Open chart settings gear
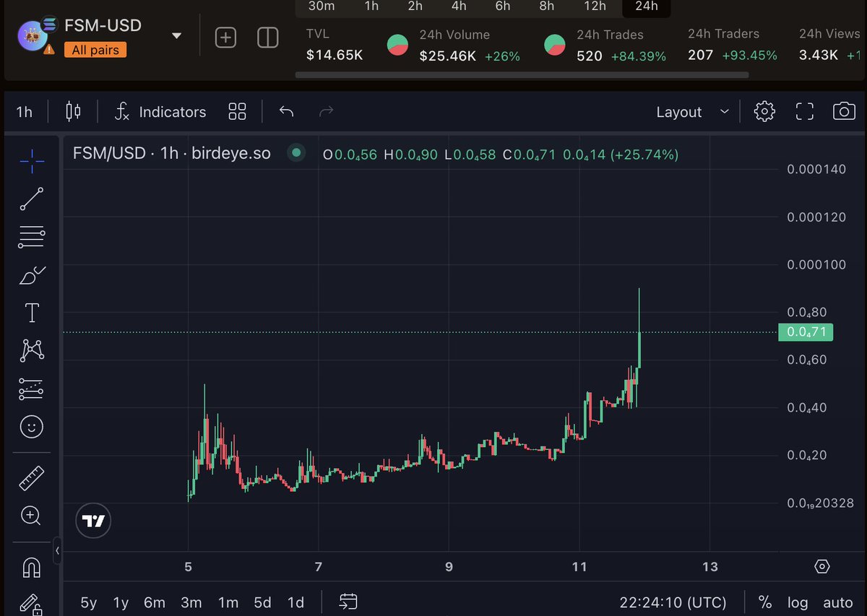Screen dimensions: 867x616 (764, 111)
